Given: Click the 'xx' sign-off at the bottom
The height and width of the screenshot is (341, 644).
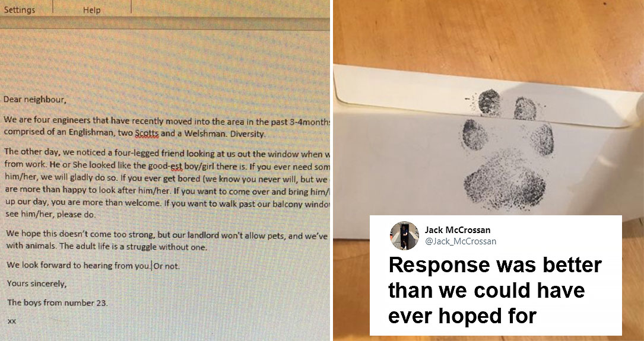Looking at the screenshot, I should [11, 321].
